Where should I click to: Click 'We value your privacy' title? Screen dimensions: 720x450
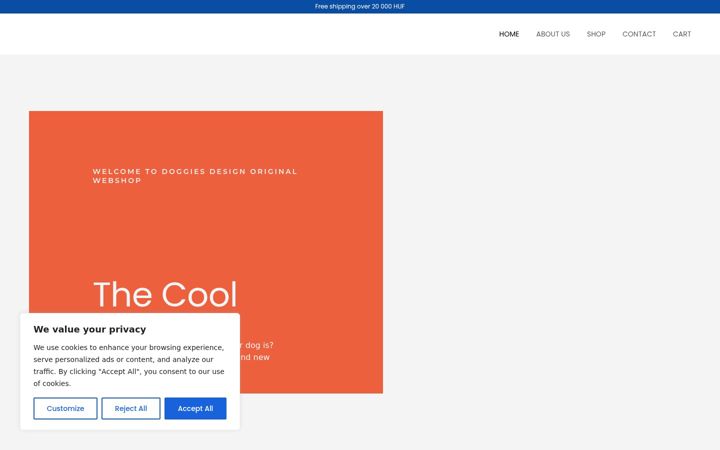[x=90, y=329]
